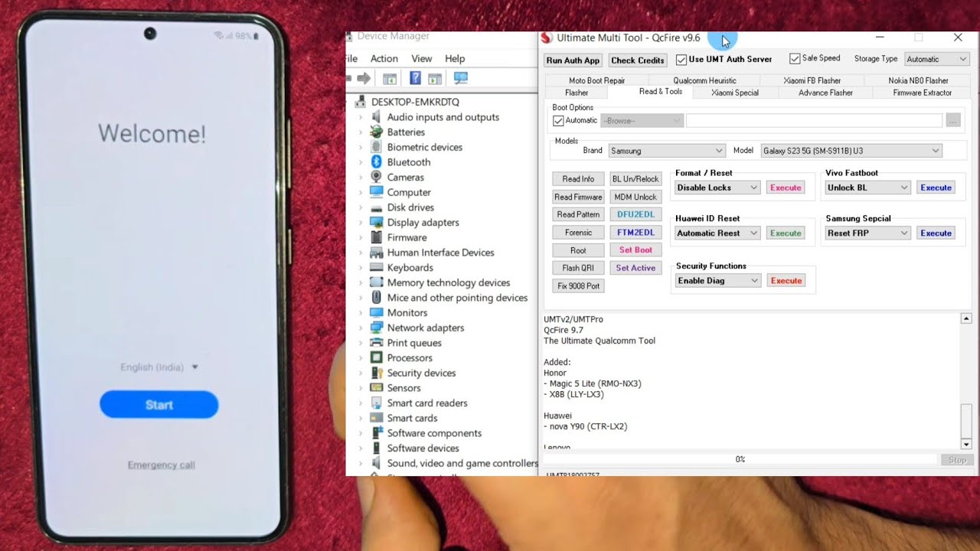Open the Brand dropdown showing Samsung
Viewport: 980px width, 551px height.
point(667,151)
